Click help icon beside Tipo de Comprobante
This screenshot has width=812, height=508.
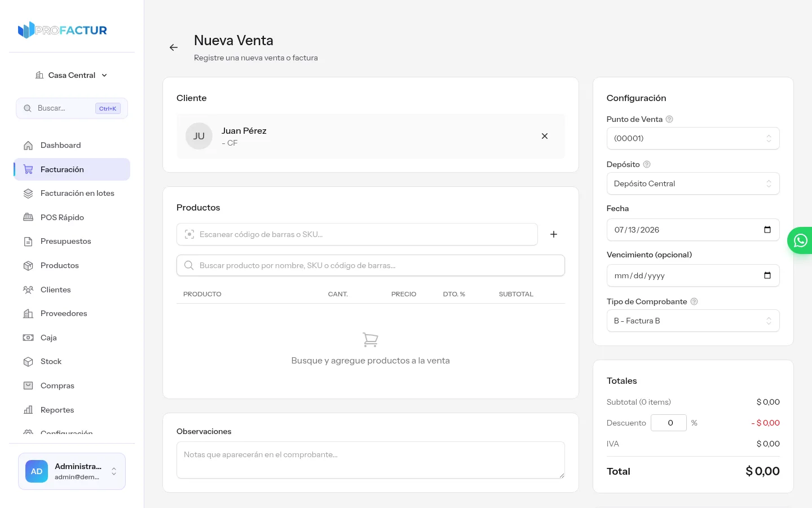click(x=694, y=301)
